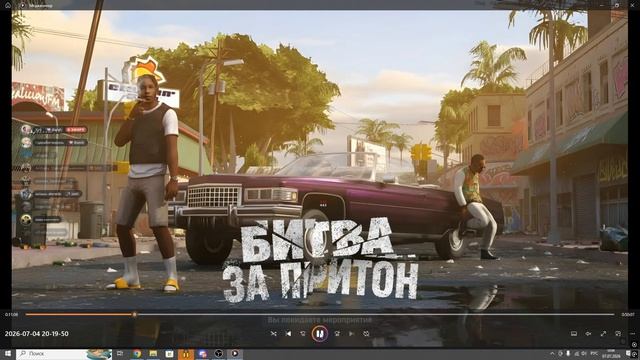Open the Windows notification center
The height and width of the screenshot is (360, 640).
tap(629, 353)
